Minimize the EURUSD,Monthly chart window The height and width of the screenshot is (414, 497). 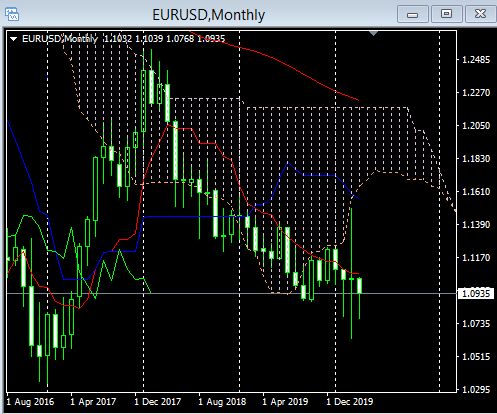[x=412, y=14]
